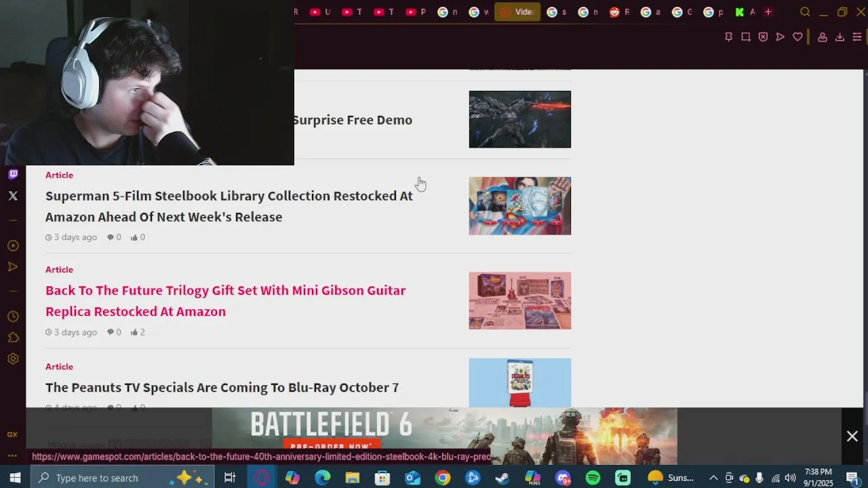Take a snapshot using toolbar square icon
Image resolution: width=868 pixels, height=488 pixels.
point(746,37)
